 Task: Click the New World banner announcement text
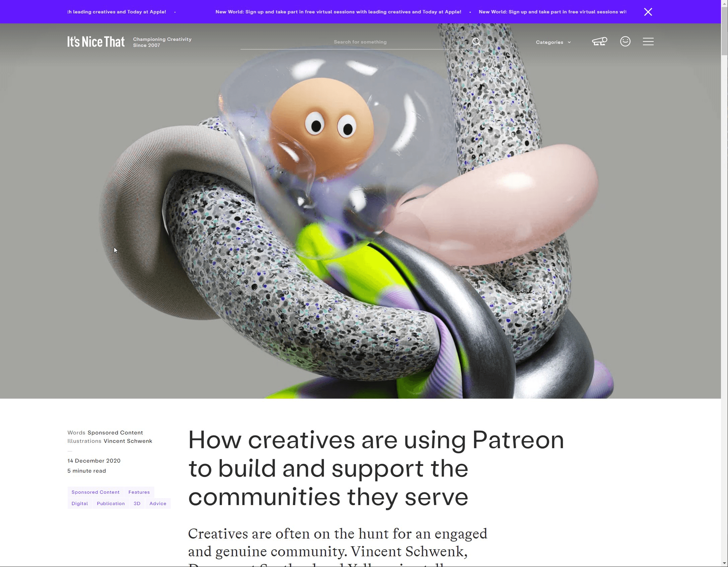point(338,12)
